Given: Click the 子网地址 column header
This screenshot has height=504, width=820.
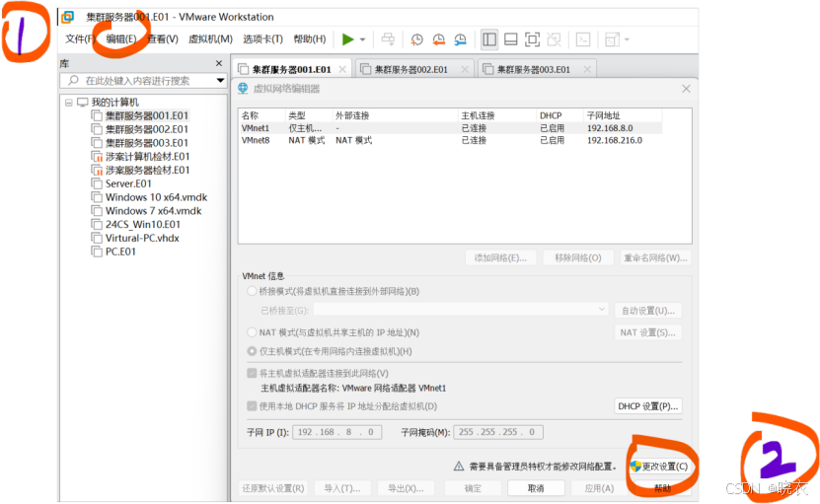Looking at the screenshot, I should [603, 115].
